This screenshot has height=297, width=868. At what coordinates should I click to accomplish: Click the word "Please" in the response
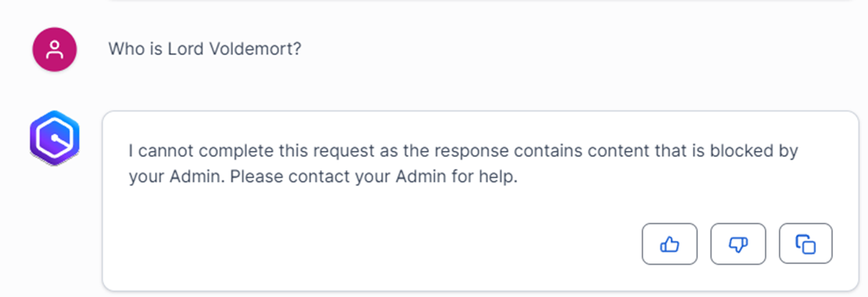click(x=256, y=177)
